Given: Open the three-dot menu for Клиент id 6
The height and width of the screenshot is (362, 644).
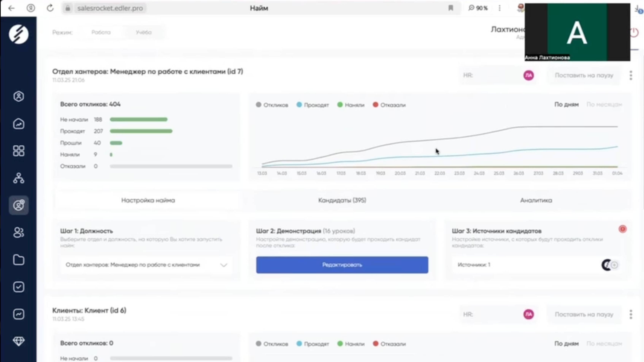Looking at the screenshot, I should (x=631, y=314).
